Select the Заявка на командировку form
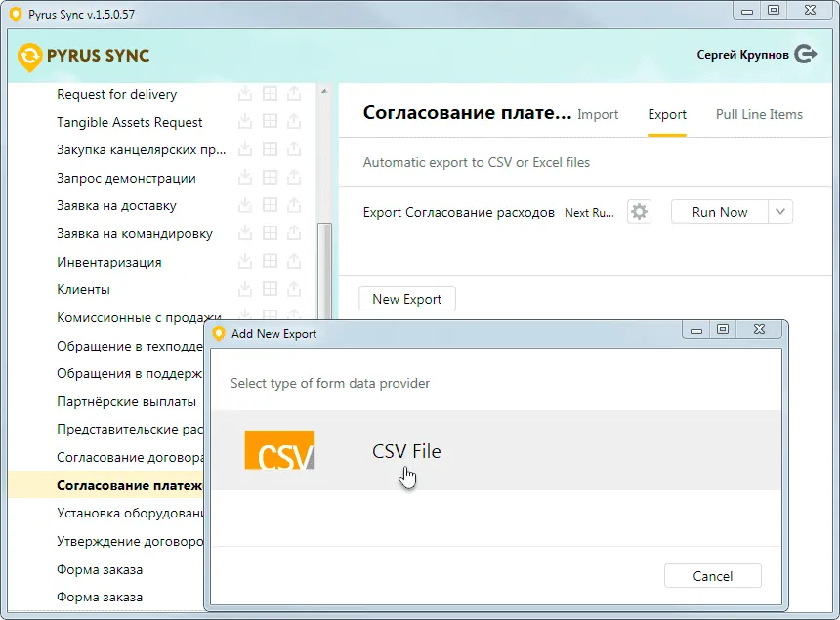 pyautogui.click(x=135, y=233)
